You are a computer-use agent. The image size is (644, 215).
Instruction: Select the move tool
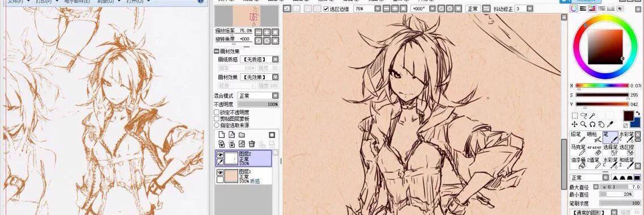click(575, 124)
